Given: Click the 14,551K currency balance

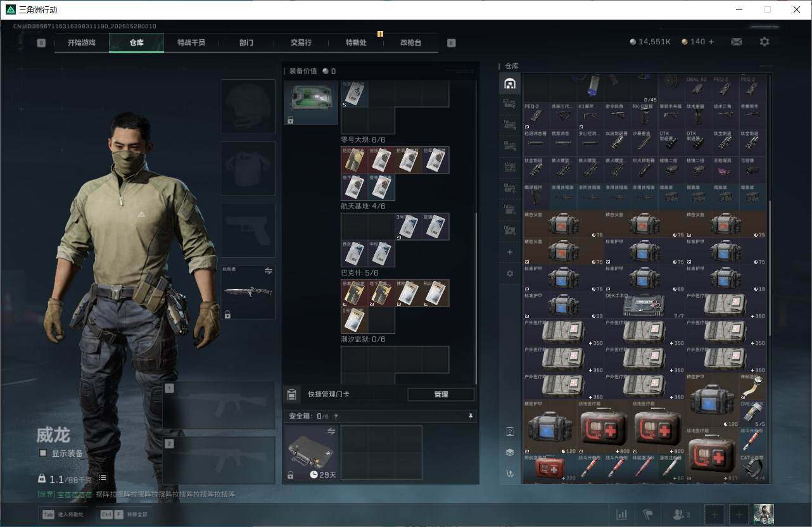Looking at the screenshot, I should [650, 42].
